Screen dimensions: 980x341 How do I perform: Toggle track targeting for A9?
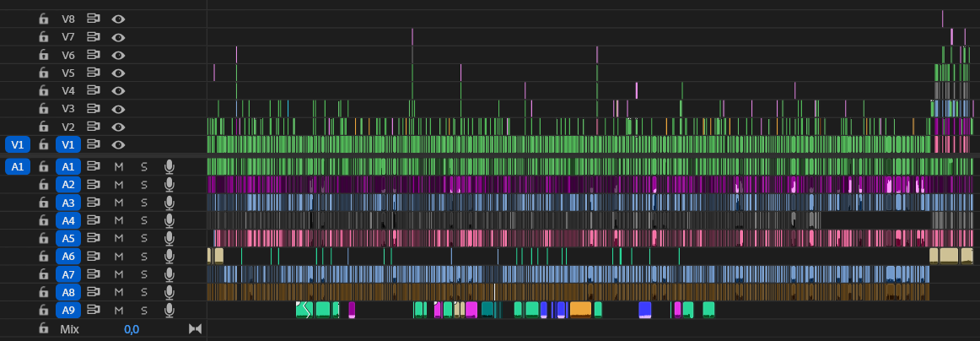tap(68, 311)
